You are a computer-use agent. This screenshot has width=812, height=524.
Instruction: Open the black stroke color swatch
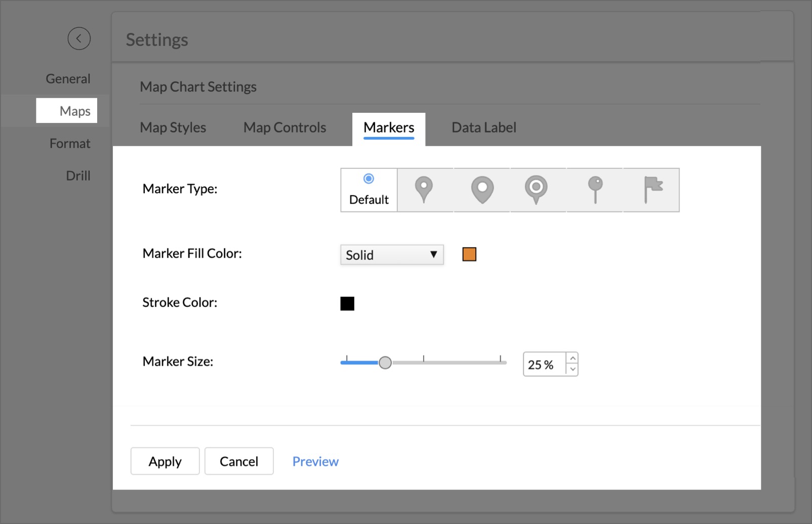click(x=347, y=303)
